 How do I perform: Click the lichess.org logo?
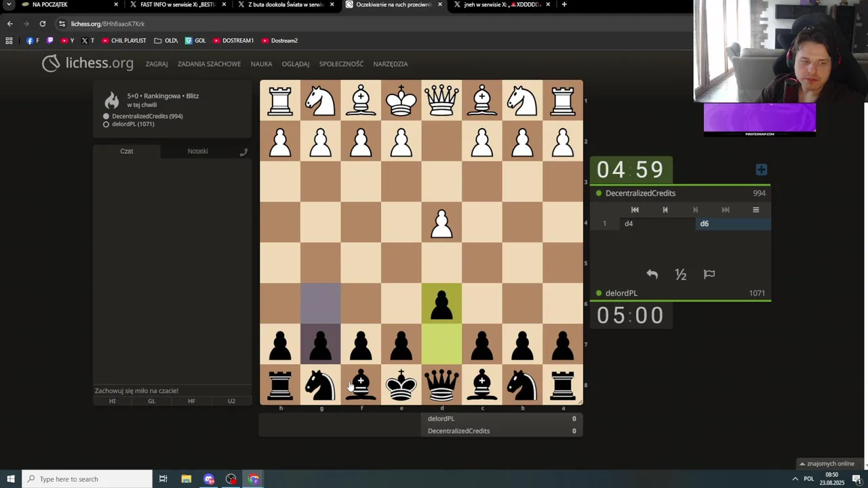87,64
